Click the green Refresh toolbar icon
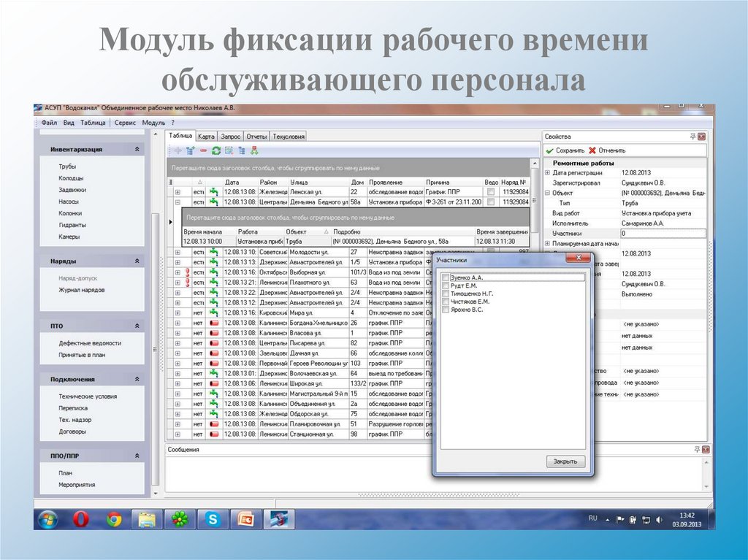Viewport: 748px width, 560px height. tap(216, 150)
